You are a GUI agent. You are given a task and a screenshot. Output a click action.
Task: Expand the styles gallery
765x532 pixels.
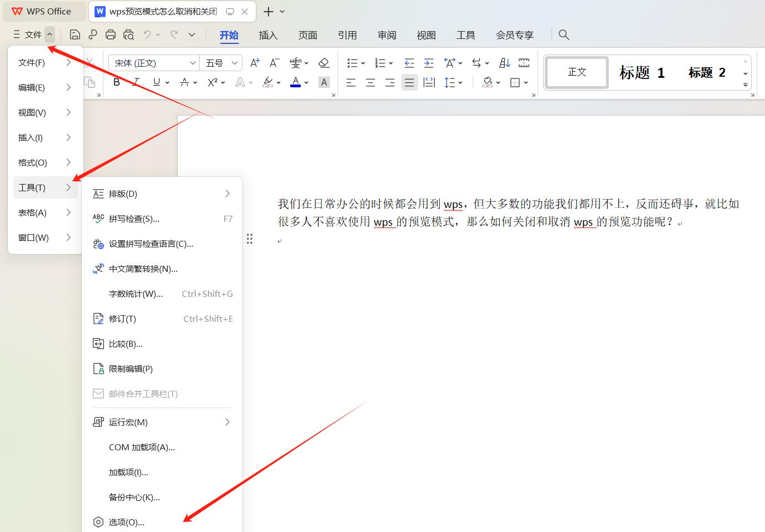(746, 85)
